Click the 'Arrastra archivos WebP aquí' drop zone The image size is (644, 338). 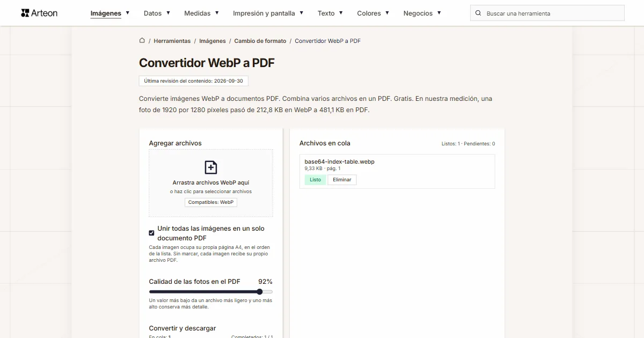pos(211,183)
